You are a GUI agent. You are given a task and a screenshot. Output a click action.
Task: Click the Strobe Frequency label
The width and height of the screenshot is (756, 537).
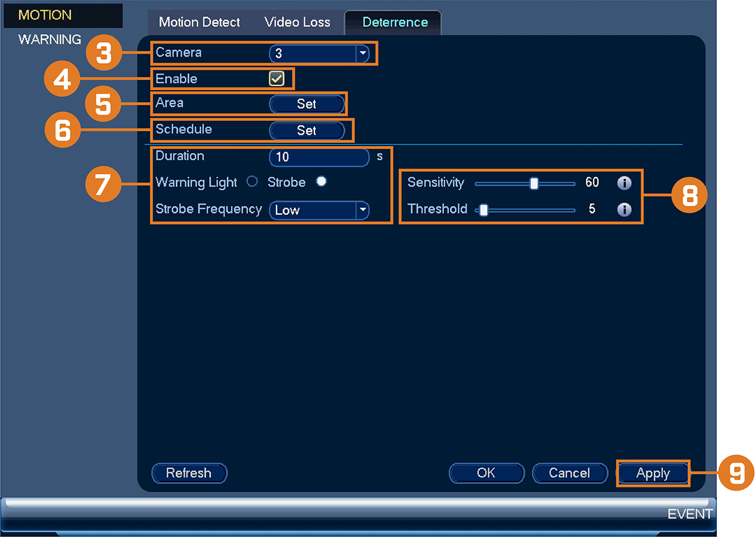click(209, 209)
